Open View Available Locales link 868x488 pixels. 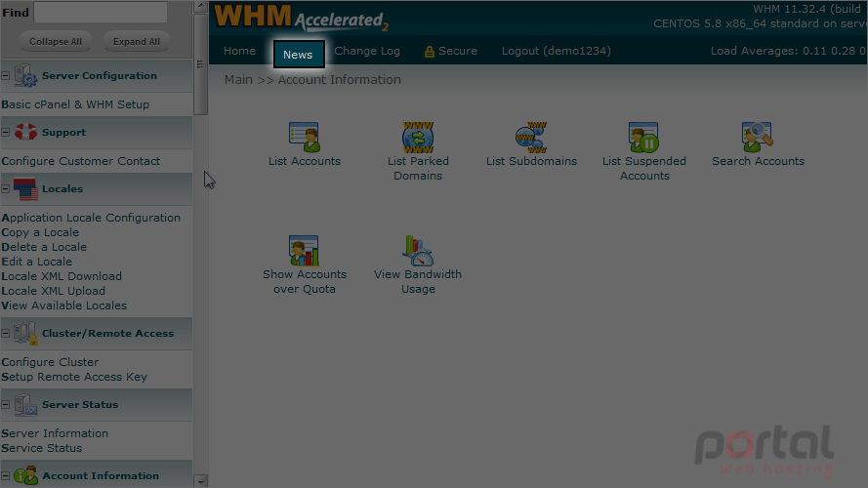tap(63, 305)
